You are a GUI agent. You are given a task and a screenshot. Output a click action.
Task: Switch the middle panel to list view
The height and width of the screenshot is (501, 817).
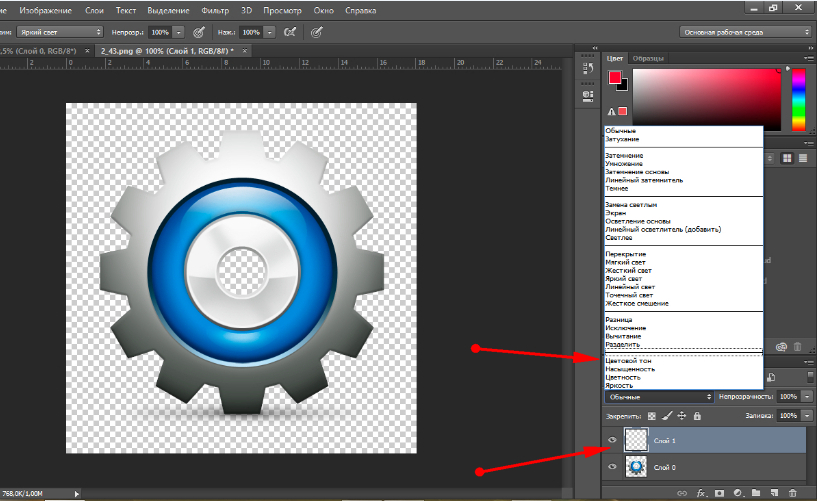803,158
